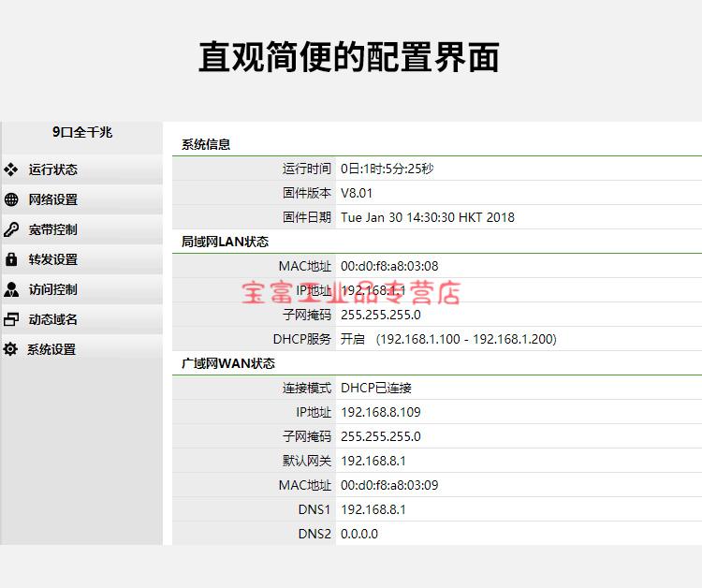Click the 运行状态 diamond icon
702x588 pixels.
10,169
